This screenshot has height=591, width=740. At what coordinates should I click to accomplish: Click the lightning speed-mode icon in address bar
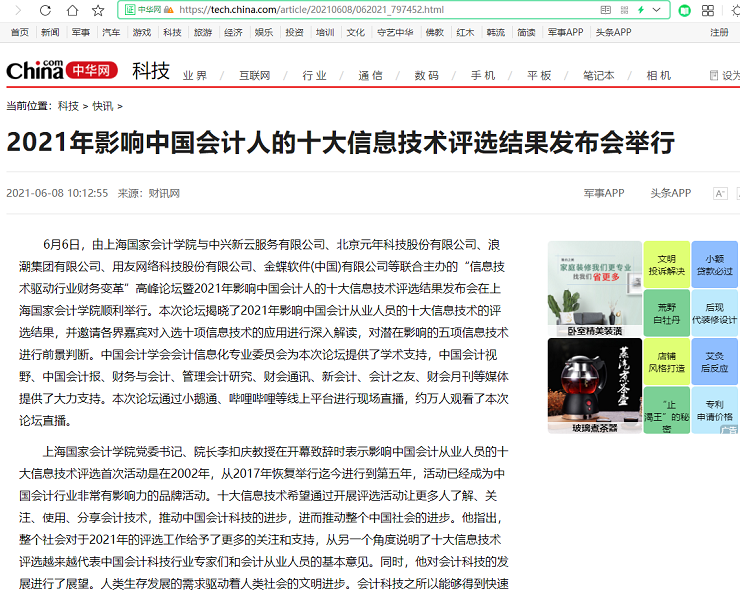[641, 10]
